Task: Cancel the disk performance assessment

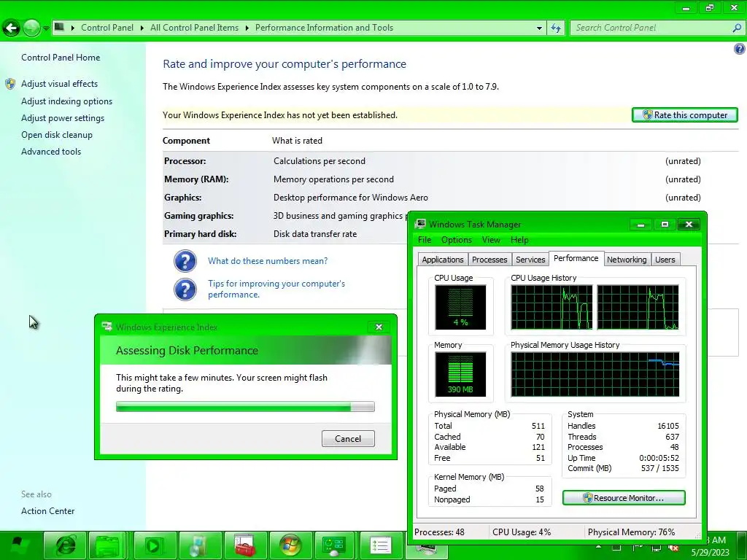Action: (348, 438)
